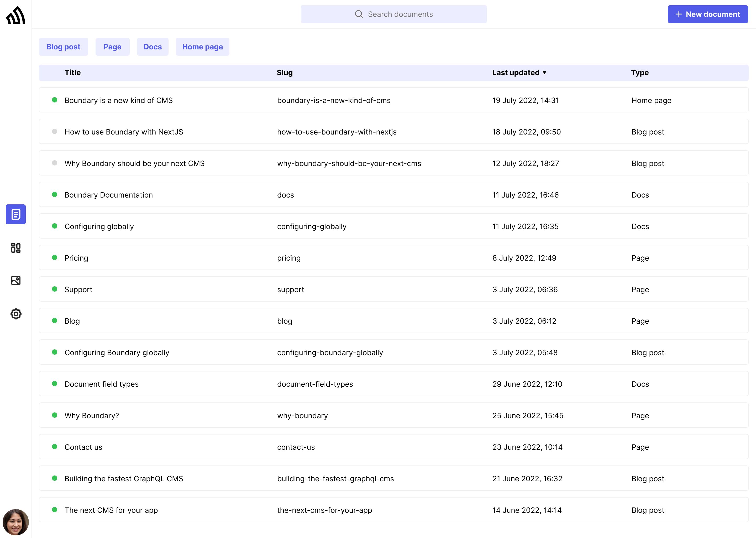Click date '8 July 2022, 12:49'
The image size is (756, 538).
click(x=524, y=258)
